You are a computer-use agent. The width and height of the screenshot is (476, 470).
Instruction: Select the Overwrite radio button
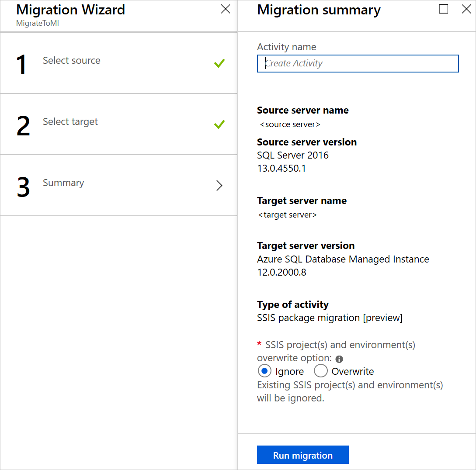(x=320, y=371)
